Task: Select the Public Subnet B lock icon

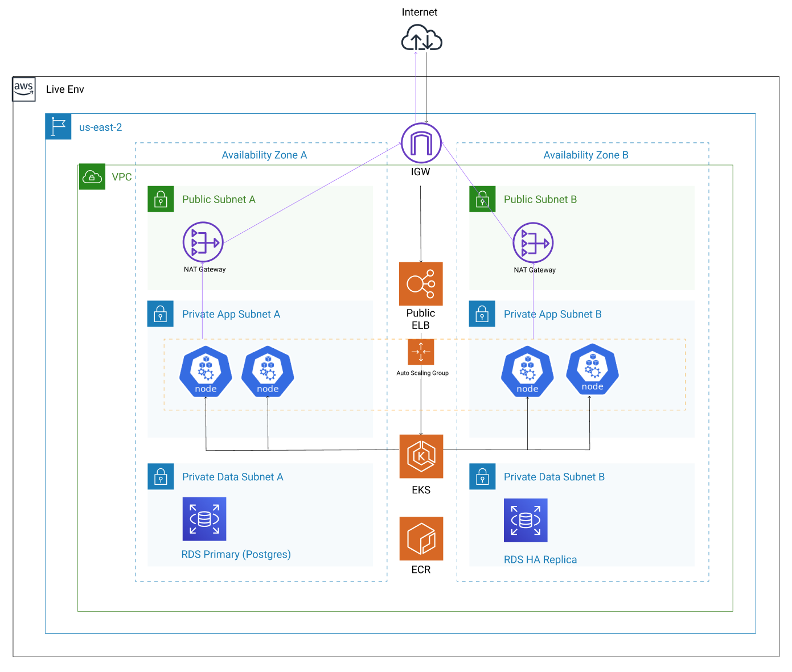Action: tap(482, 199)
